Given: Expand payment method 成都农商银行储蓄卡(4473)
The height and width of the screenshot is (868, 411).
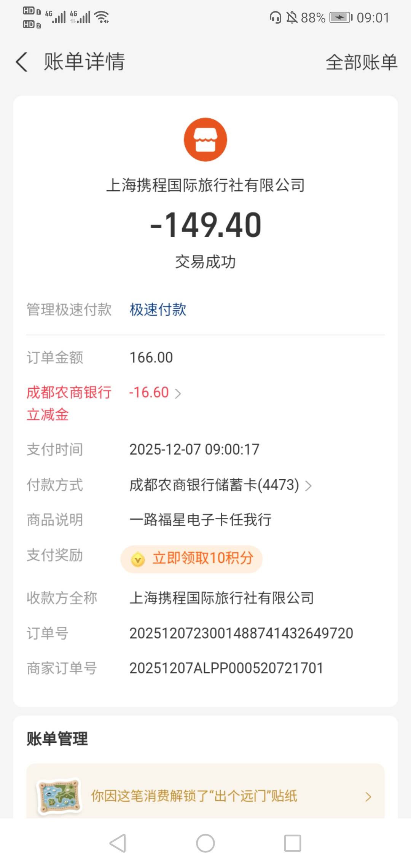Looking at the screenshot, I should [308, 485].
